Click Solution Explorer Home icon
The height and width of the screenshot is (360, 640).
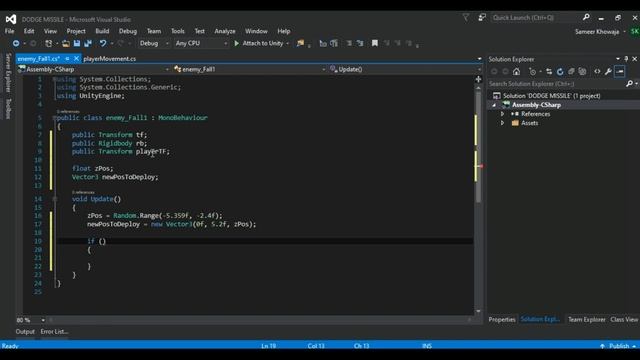pyautogui.click(x=516, y=72)
